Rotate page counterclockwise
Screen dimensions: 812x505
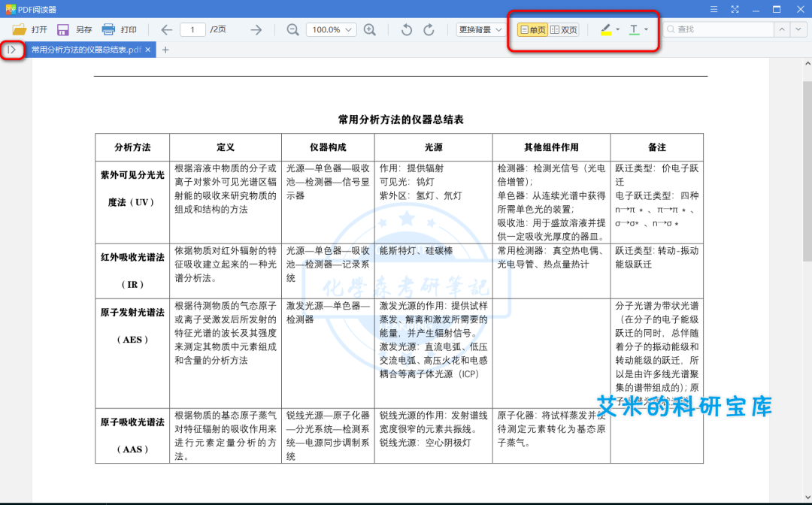pos(407,29)
